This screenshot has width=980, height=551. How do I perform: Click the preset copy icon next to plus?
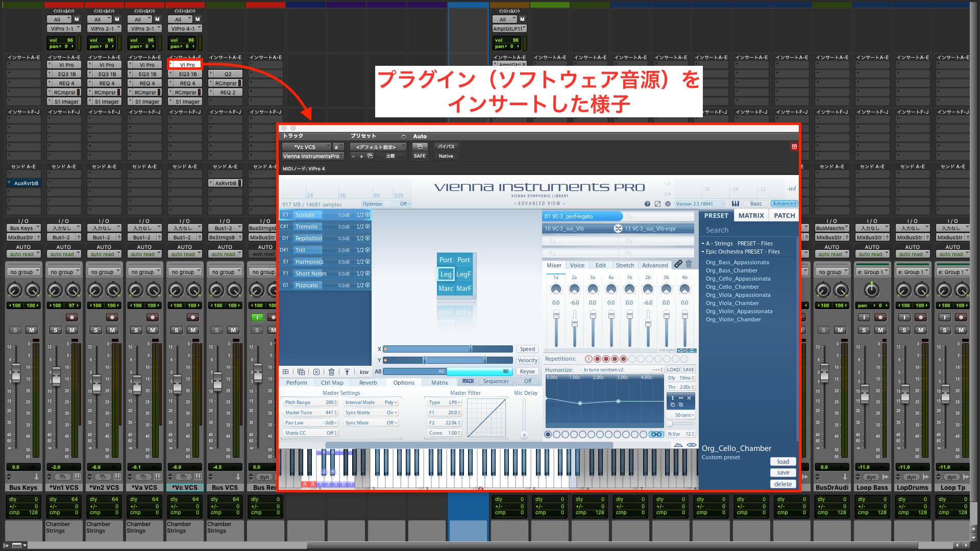[x=370, y=156]
